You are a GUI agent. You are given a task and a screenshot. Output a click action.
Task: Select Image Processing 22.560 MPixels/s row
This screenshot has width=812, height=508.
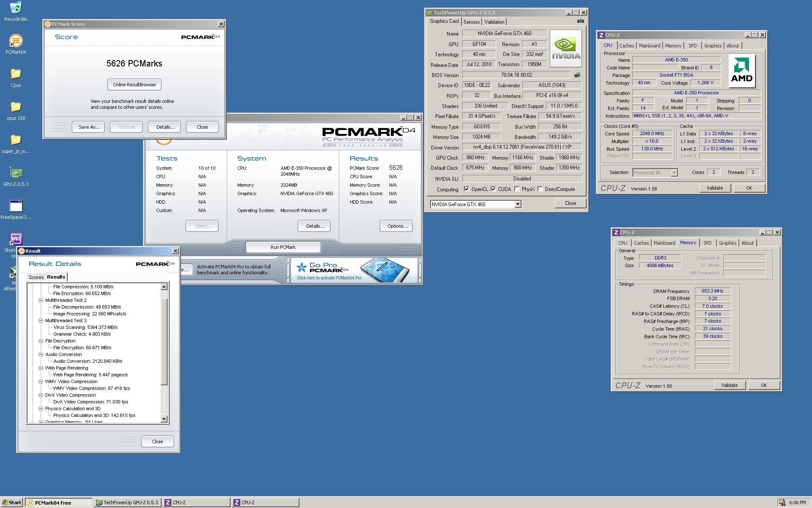point(90,314)
